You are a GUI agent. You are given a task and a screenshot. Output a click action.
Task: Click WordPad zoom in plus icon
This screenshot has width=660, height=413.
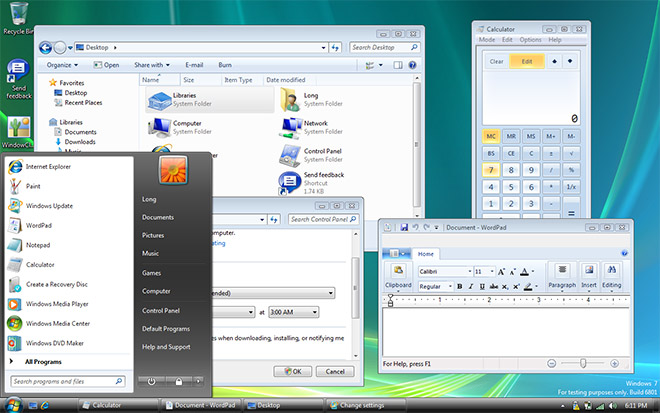614,363
